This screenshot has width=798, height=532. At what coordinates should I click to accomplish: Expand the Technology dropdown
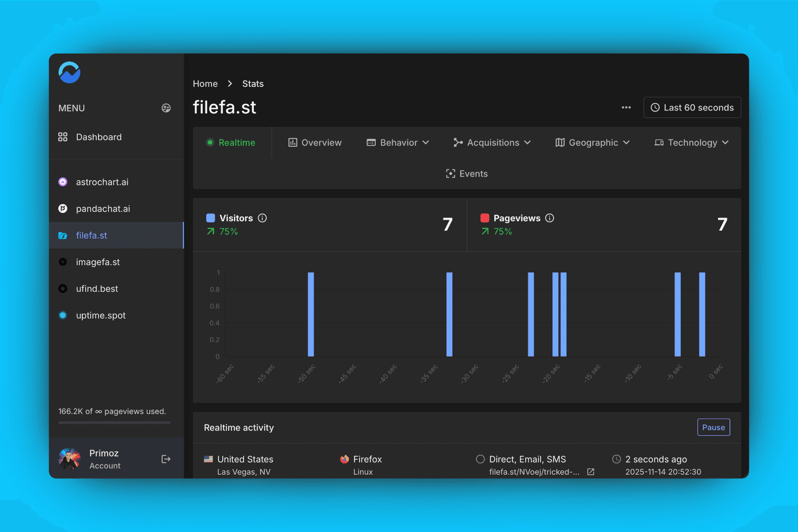(x=692, y=142)
